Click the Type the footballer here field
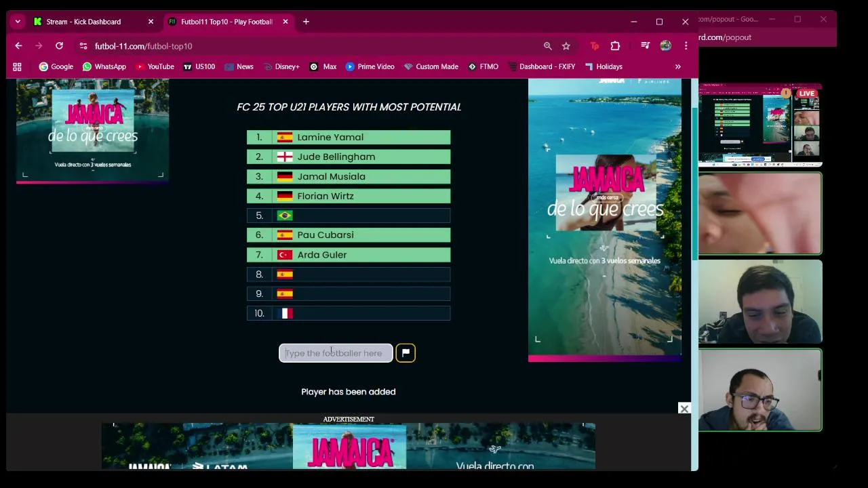Screen dimensions: 868x488 [336, 353]
